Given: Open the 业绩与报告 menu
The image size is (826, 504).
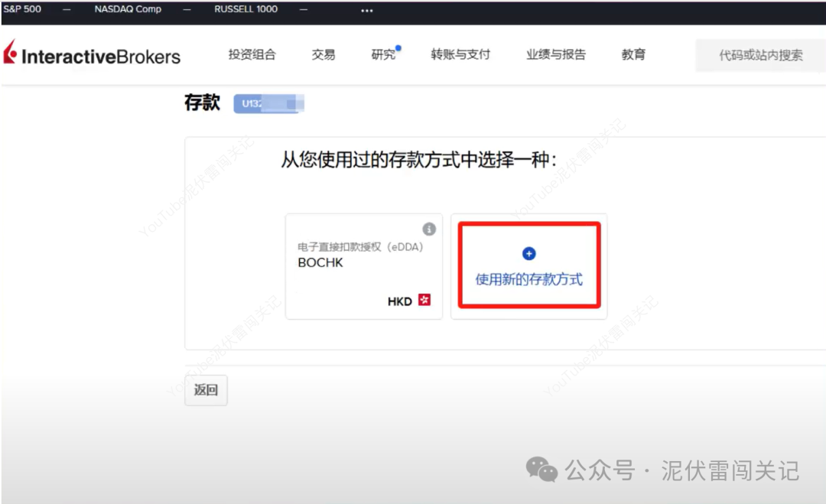Looking at the screenshot, I should [x=555, y=54].
